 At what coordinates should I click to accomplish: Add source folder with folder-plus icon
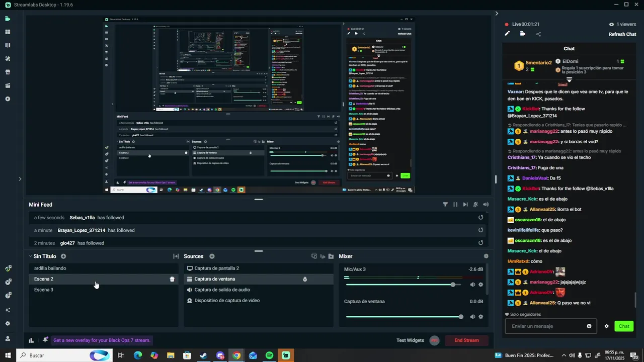[331, 256]
